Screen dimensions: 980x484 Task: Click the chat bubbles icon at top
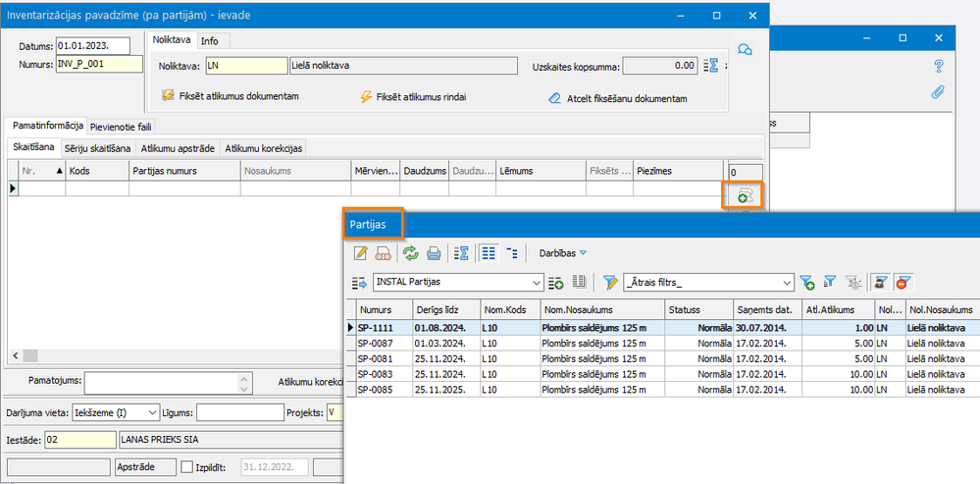[745, 49]
